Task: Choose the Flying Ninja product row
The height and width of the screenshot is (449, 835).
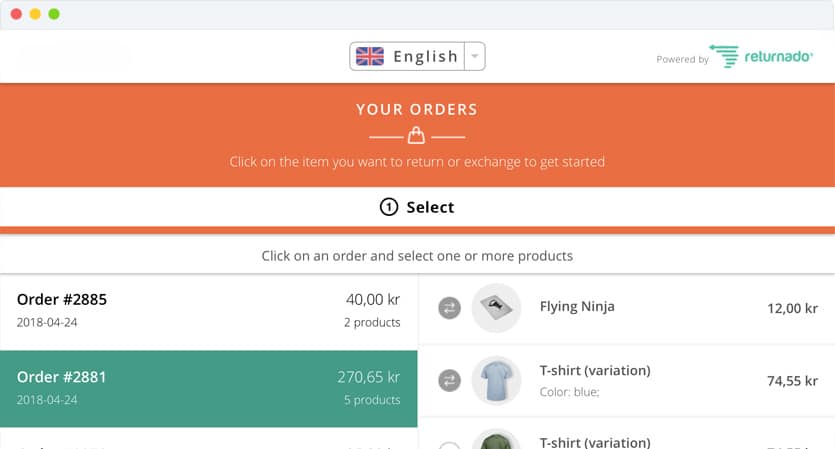Action: [627, 309]
